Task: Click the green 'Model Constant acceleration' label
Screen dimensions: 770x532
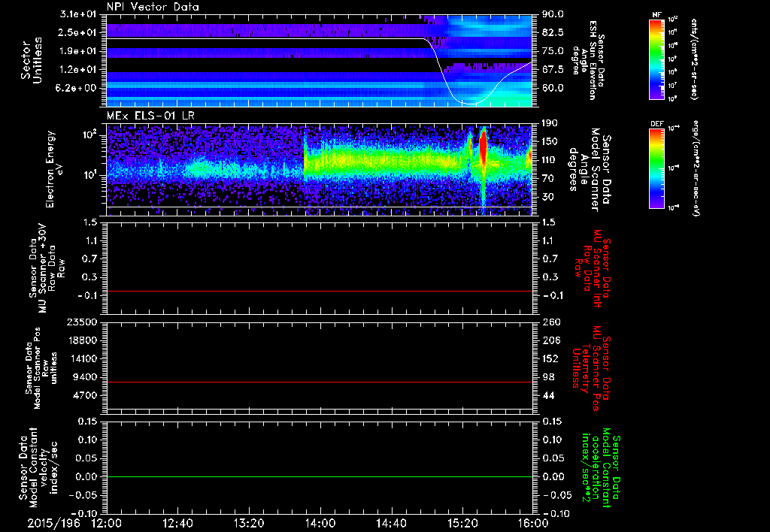Action: (599, 469)
